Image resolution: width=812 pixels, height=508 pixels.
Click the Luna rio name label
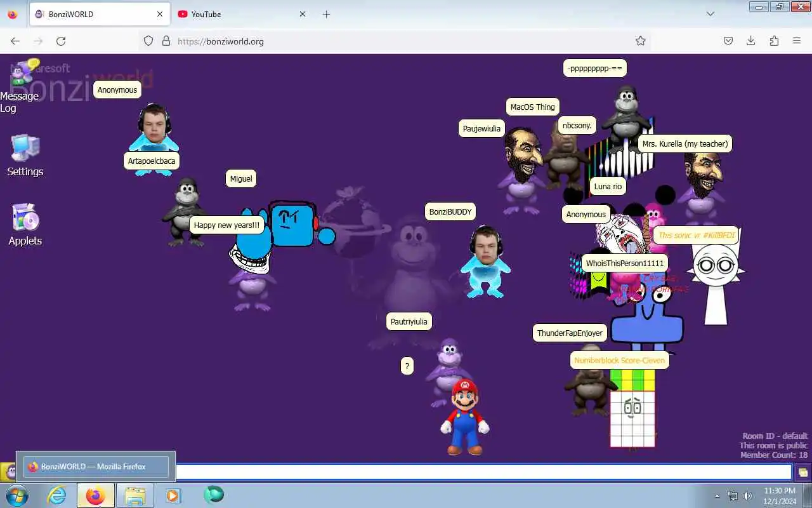(x=608, y=186)
